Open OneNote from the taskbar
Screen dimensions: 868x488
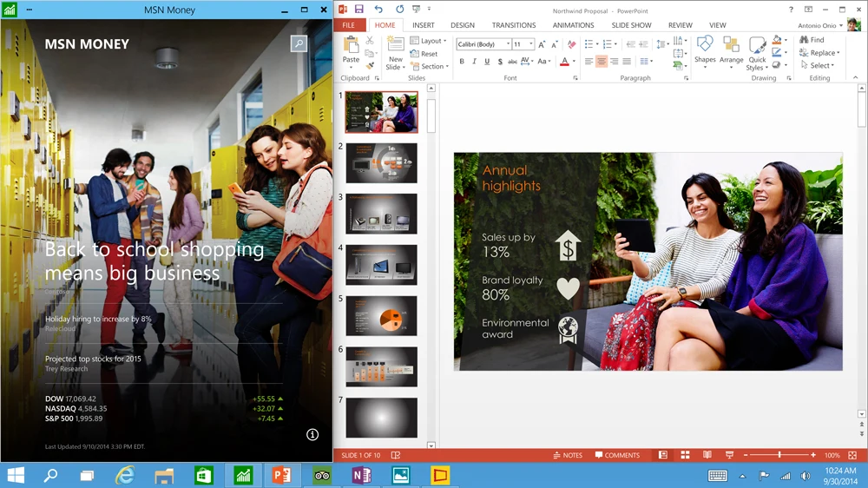click(x=361, y=475)
